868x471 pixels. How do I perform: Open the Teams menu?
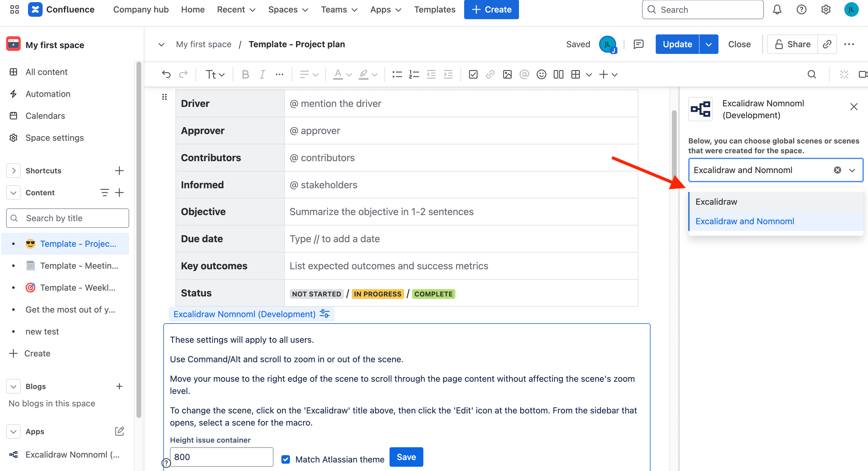pos(339,9)
